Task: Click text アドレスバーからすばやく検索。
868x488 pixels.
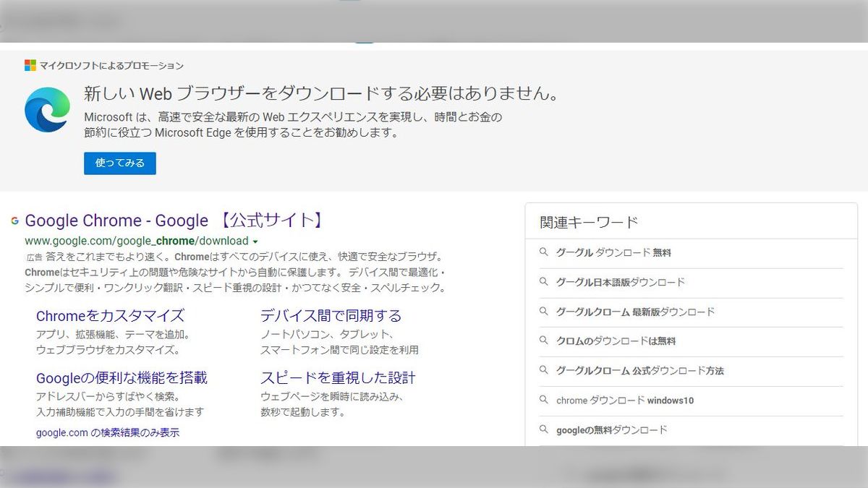Action: pyautogui.click(x=109, y=396)
